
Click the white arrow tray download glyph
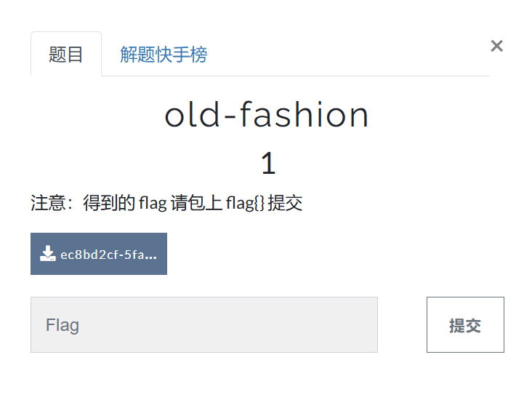(48, 254)
